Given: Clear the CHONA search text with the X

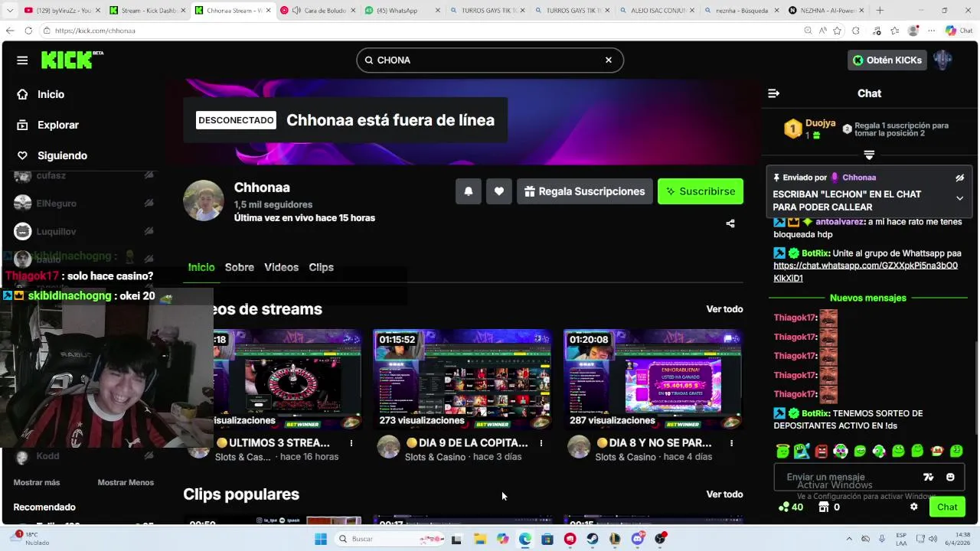Looking at the screenshot, I should tap(609, 60).
